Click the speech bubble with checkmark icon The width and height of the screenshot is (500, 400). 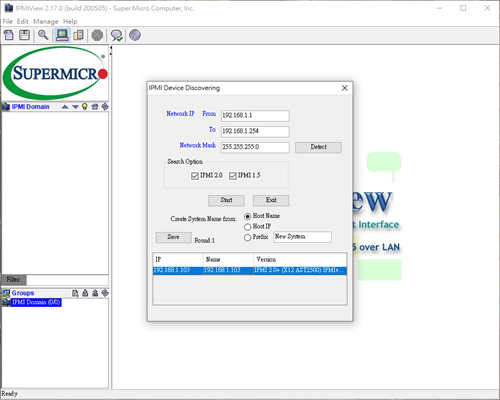pyautogui.click(x=117, y=35)
